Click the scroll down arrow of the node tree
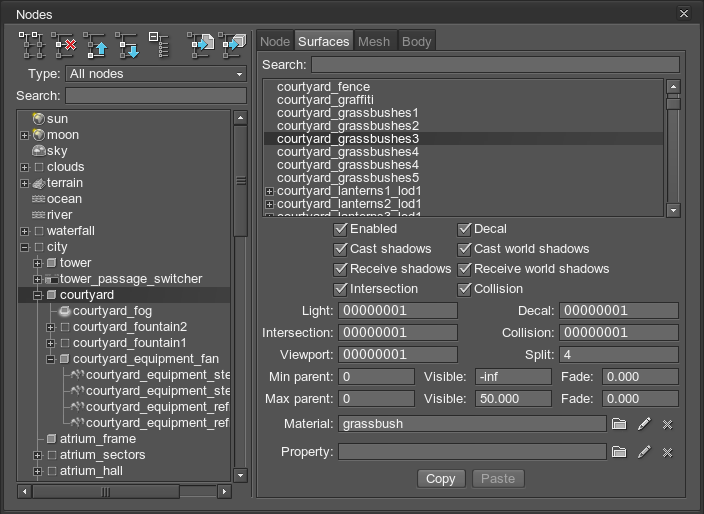The height and width of the screenshot is (514, 704). [241, 475]
